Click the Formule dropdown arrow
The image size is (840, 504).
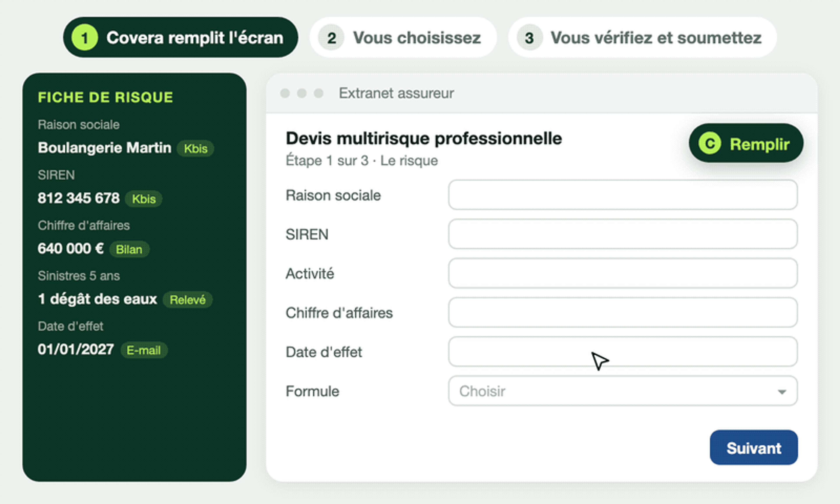coord(782,392)
